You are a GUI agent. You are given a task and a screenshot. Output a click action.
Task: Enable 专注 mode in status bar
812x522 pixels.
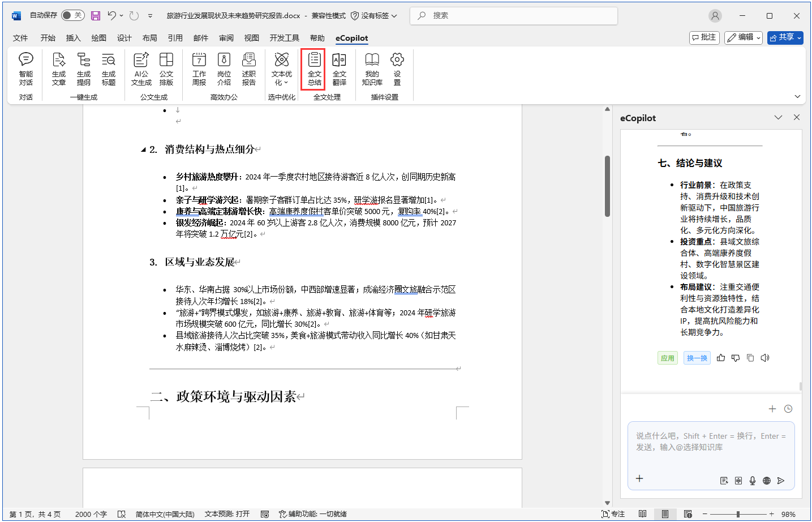(x=613, y=514)
